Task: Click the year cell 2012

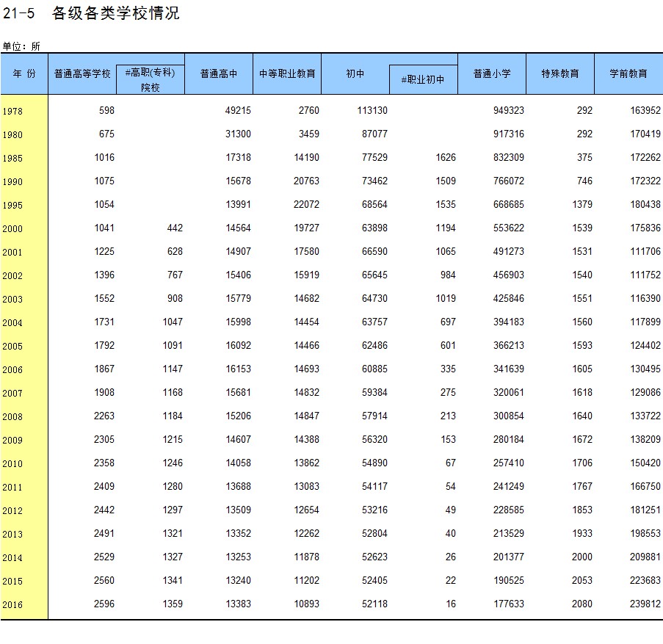Action: point(12,511)
